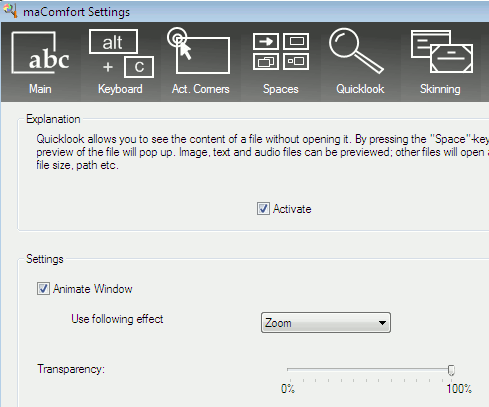Click the 100% slider label
Screen dimensions: 489x407
pos(459,389)
